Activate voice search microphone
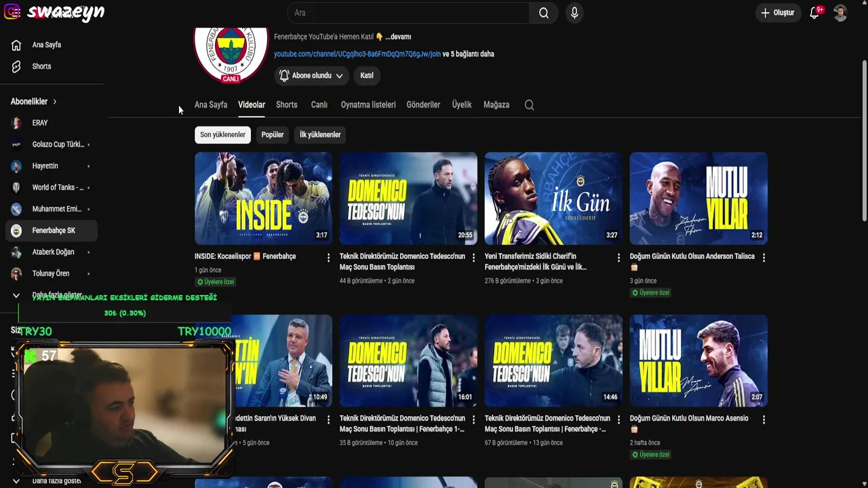The width and height of the screenshot is (868, 488). tap(574, 13)
